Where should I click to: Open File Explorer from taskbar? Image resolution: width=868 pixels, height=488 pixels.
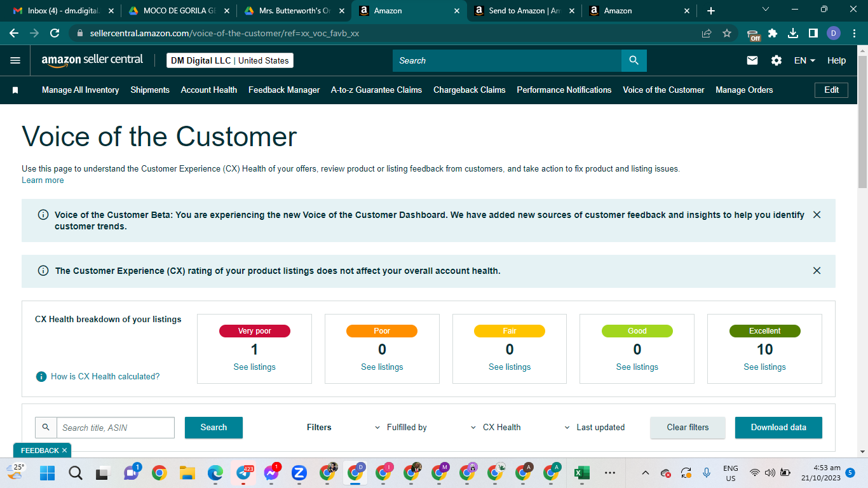click(187, 473)
